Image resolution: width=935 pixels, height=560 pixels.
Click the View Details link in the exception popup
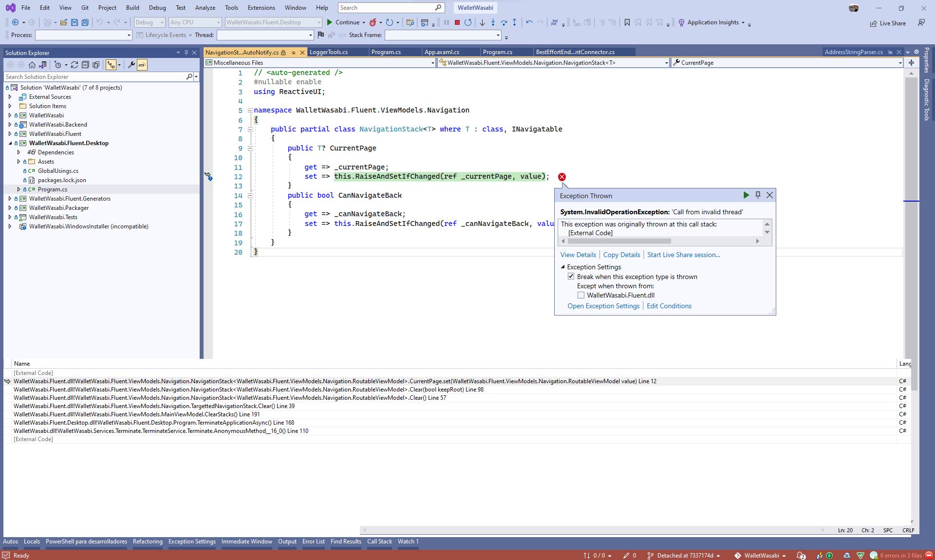click(578, 255)
